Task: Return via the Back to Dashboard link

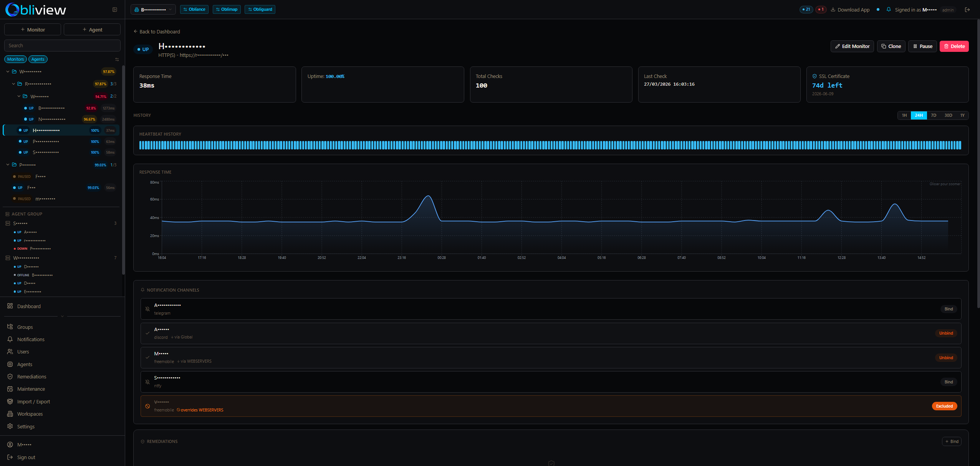Action: pos(156,32)
